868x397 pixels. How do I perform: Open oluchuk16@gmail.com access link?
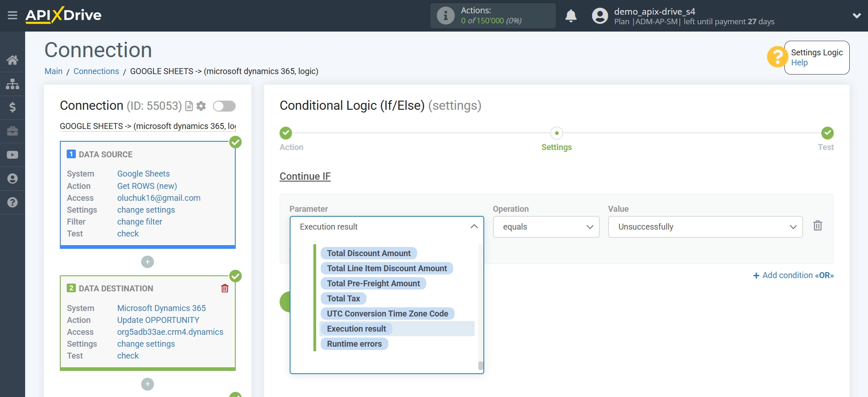pos(159,198)
